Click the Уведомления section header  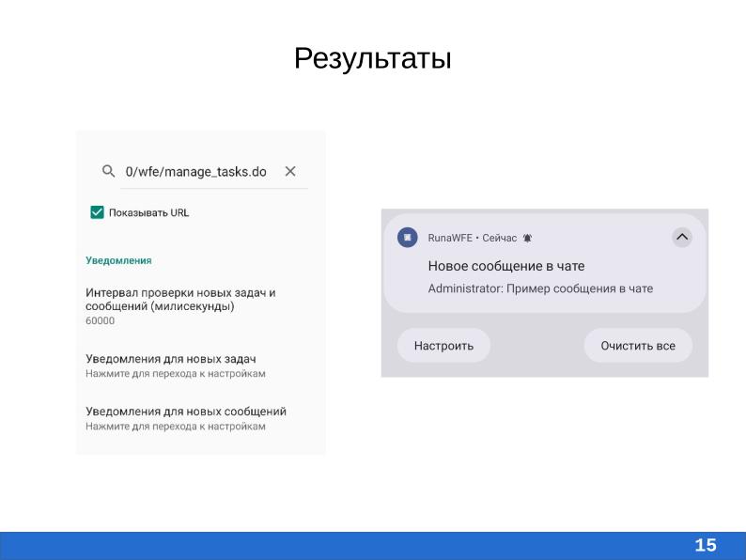click(118, 260)
